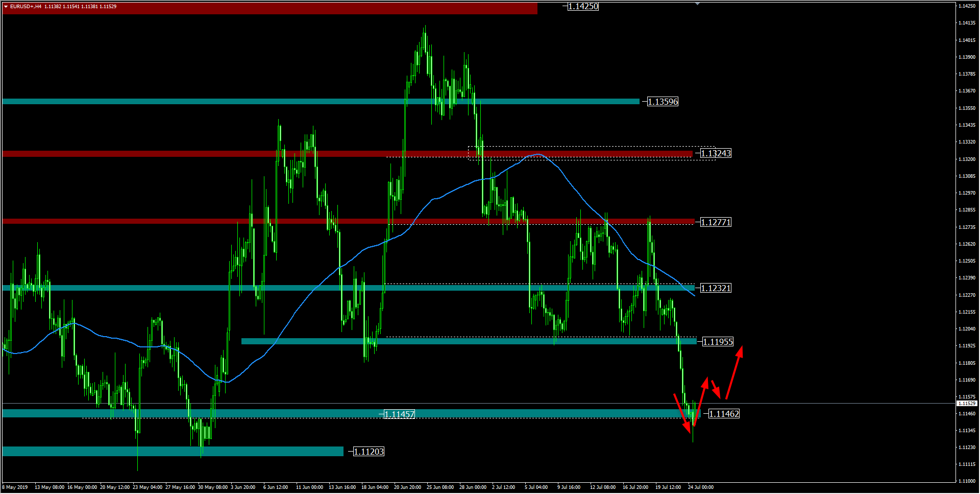Click the largest upward red arrow
The height and width of the screenshot is (494, 980).
coord(734,371)
